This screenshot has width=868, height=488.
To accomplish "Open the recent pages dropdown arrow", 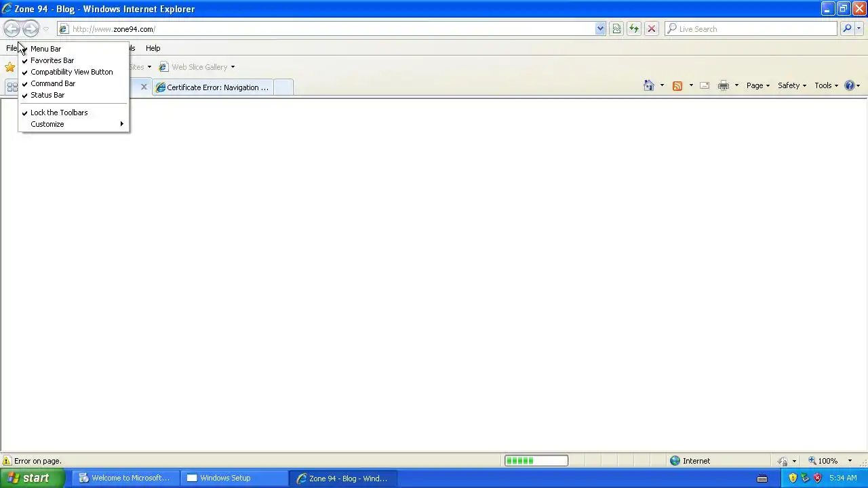I will coord(45,29).
